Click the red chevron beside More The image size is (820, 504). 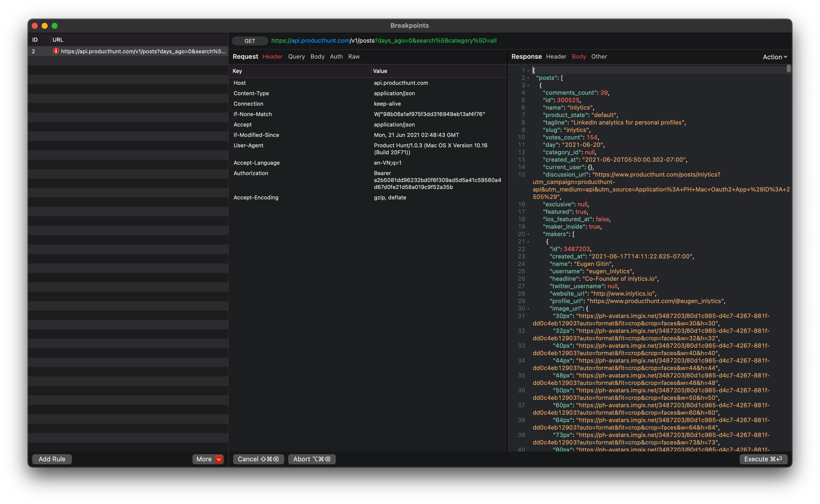219,459
